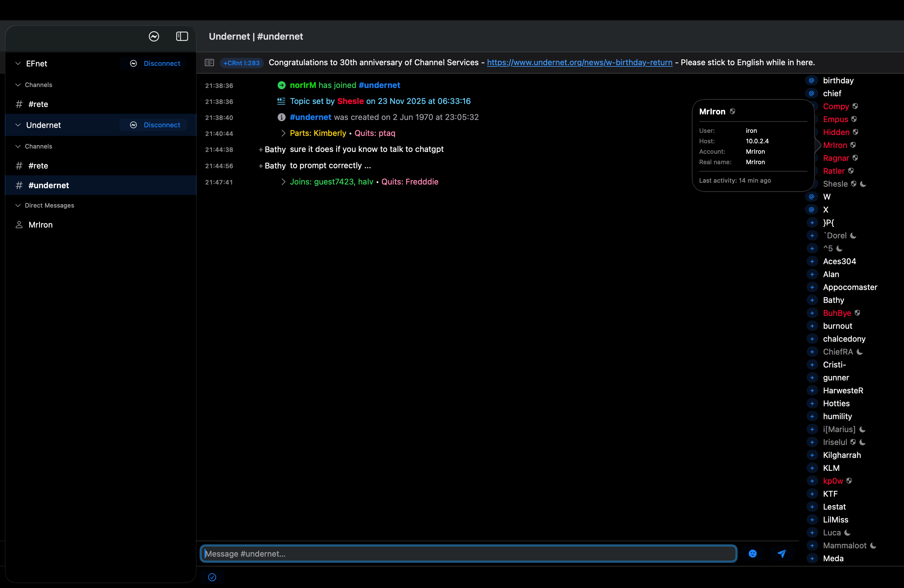Collapse the Direct Messages section
Screen dimensions: 904x588
pyautogui.click(x=18, y=205)
